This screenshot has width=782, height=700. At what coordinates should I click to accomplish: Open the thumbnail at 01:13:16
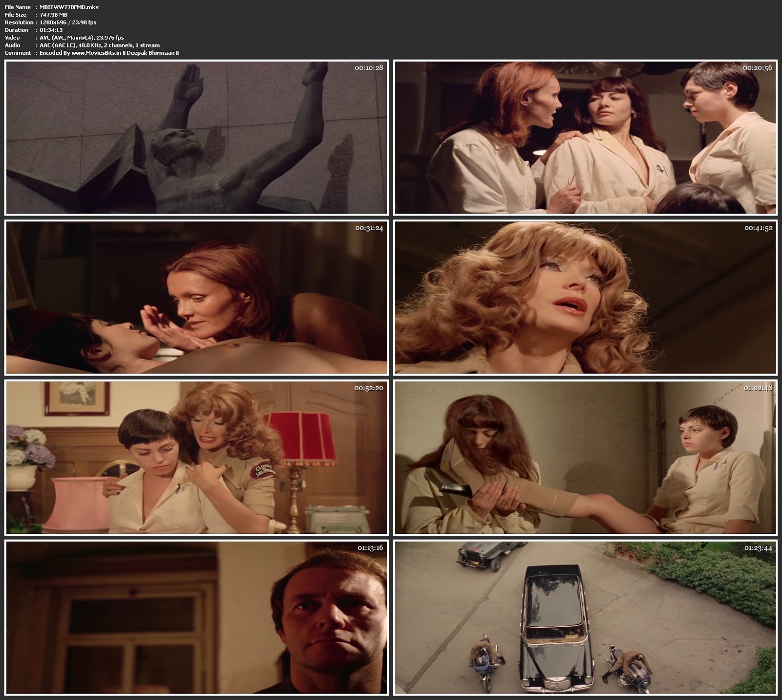(196, 617)
